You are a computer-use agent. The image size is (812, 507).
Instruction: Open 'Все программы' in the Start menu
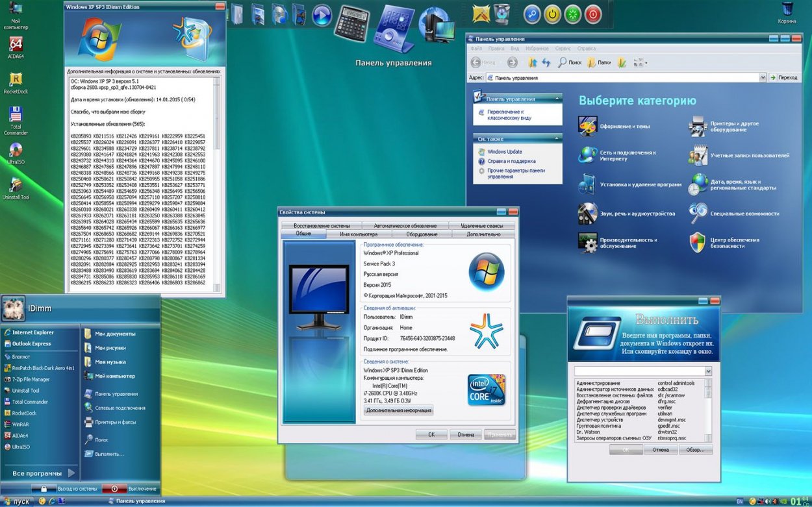pyautogui.click(x=44, y=473)
